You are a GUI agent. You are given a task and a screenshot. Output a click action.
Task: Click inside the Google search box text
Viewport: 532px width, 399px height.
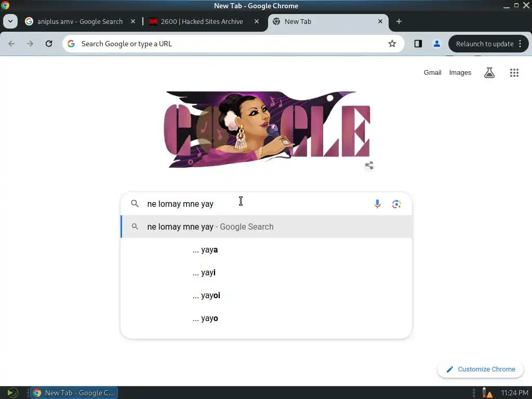pos(180,204)
